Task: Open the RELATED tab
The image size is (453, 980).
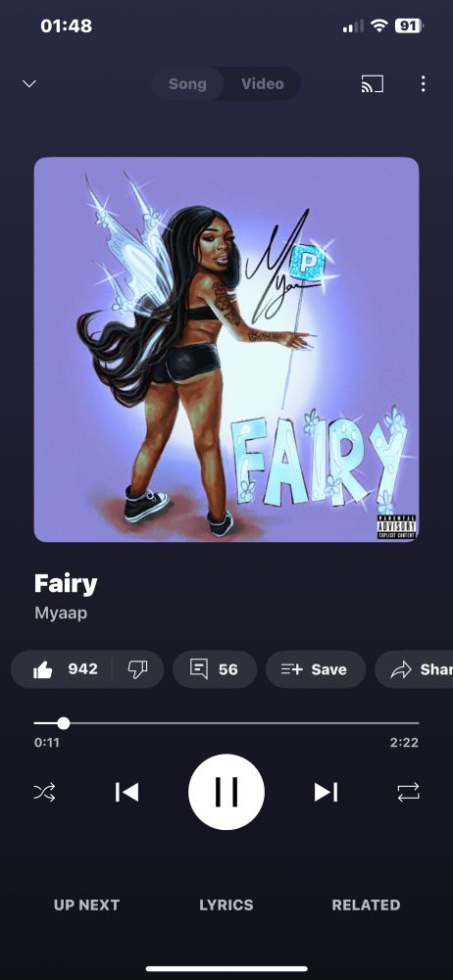Action: tap(366, 905)
